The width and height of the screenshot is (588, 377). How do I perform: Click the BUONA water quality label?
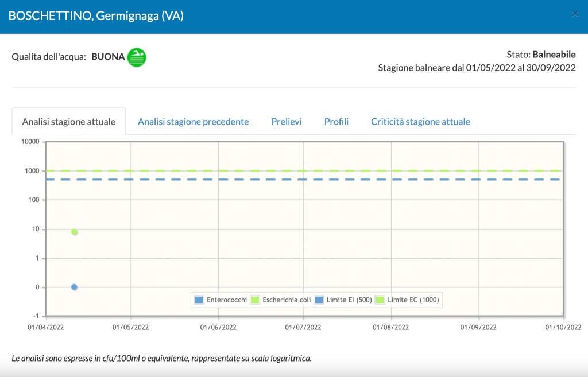pos(108,57)
